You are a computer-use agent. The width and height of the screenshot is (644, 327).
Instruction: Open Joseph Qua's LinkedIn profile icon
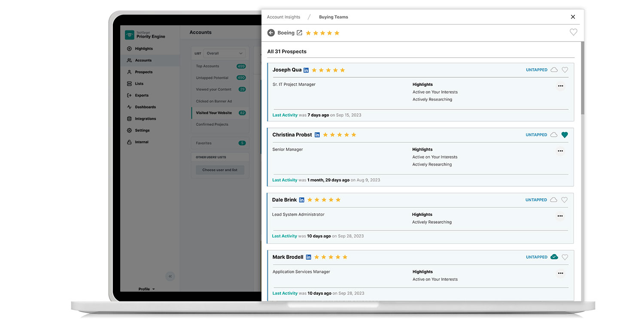(x=306, y=70)
